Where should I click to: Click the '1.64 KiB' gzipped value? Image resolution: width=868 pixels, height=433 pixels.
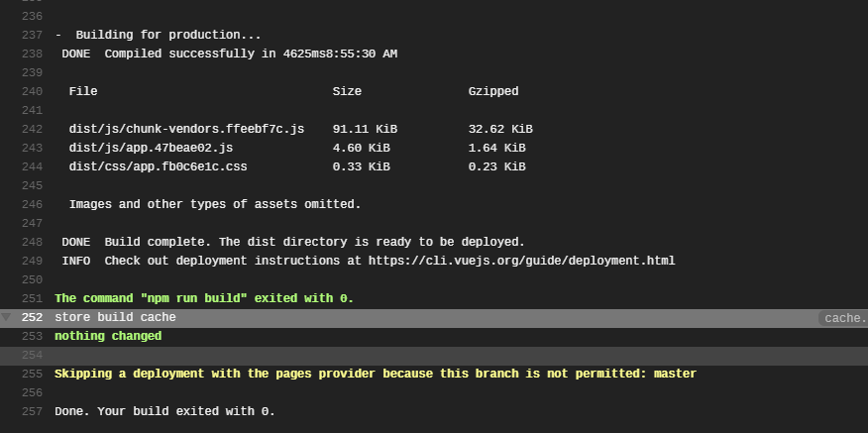pyautogui.click(x=497, y=148)
